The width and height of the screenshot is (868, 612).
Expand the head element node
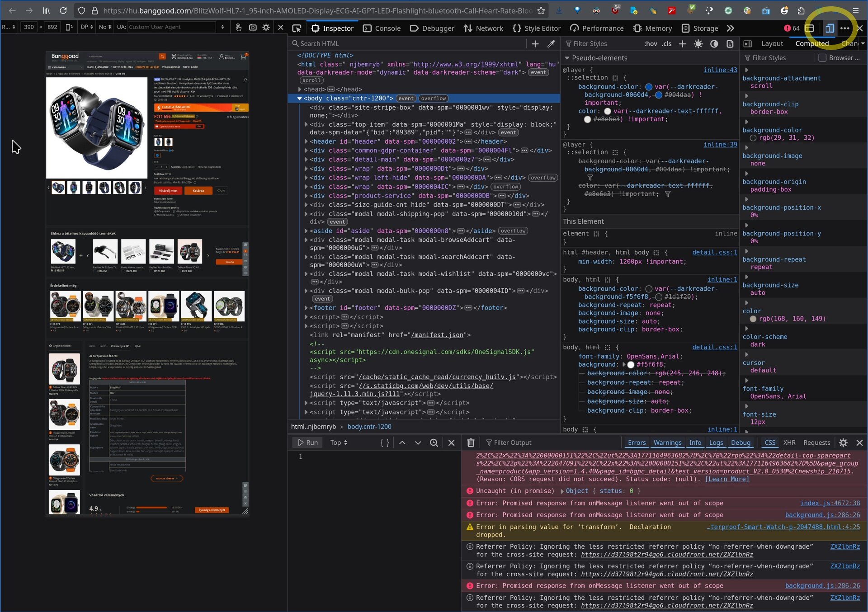click(x=300, y=89)
